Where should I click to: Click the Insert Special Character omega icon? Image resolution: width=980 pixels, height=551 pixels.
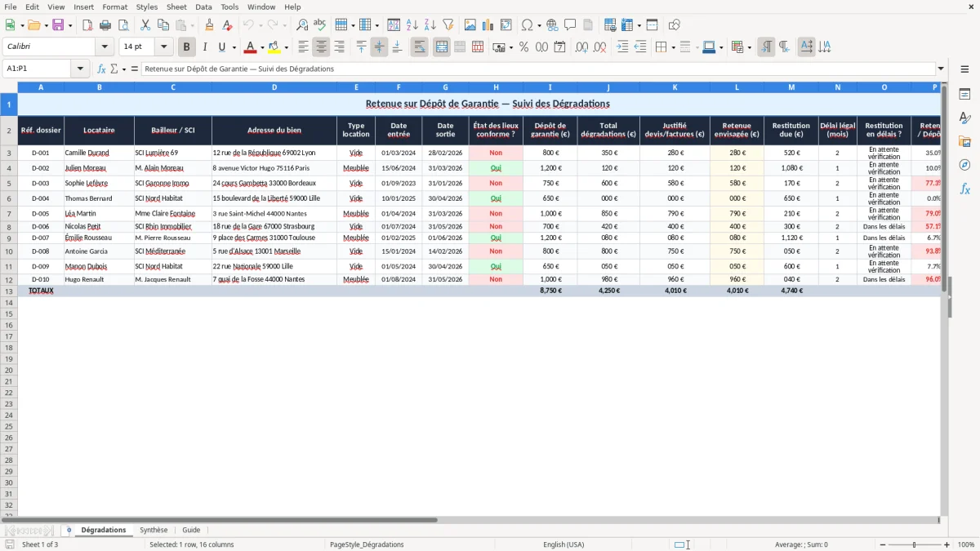[527, 25]
